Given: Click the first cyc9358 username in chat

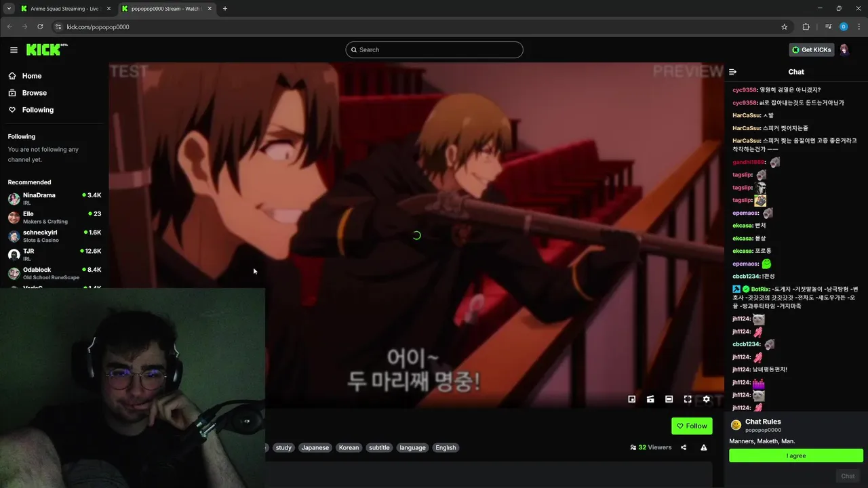Looking at the screenshot, I should tap(745, 89).
